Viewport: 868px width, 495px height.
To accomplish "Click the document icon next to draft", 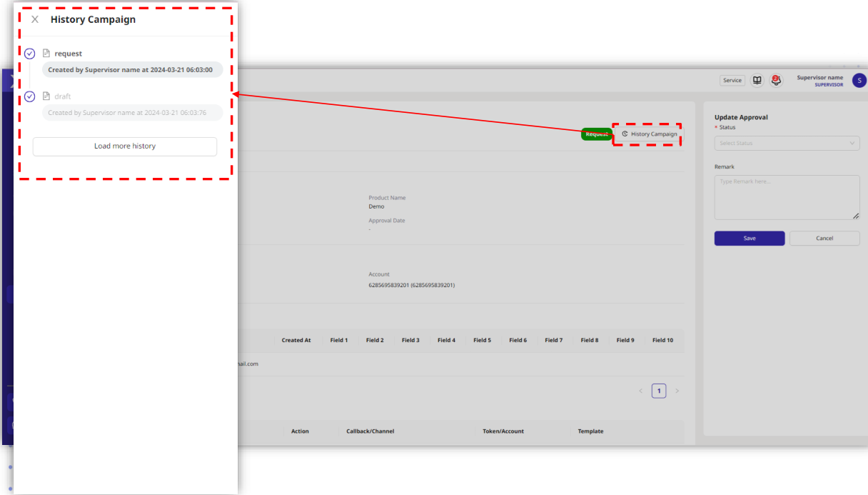I will [x=46, y=96].
